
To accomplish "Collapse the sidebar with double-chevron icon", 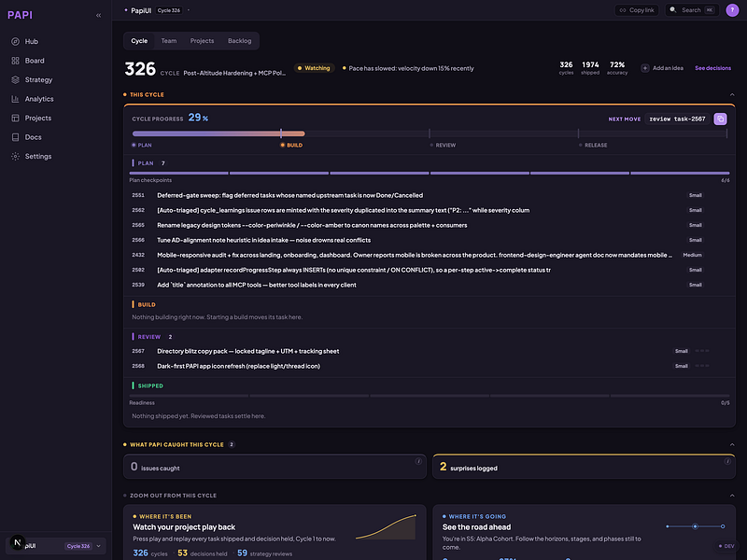I will (99, 15).
